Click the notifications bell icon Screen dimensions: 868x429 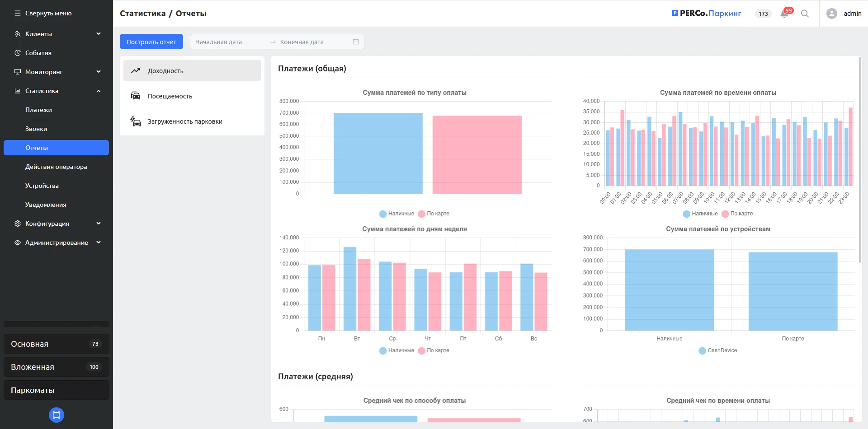point(784,14)
